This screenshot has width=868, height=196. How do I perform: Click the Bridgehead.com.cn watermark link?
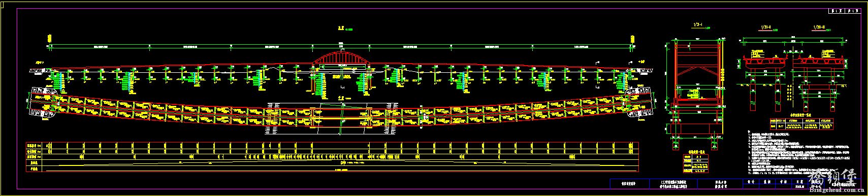click(837, 190)
